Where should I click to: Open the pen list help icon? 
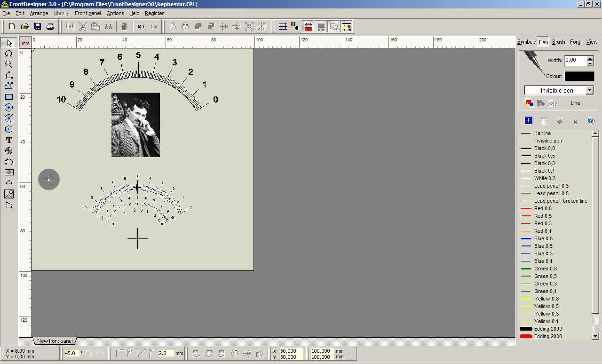point(591,121)
